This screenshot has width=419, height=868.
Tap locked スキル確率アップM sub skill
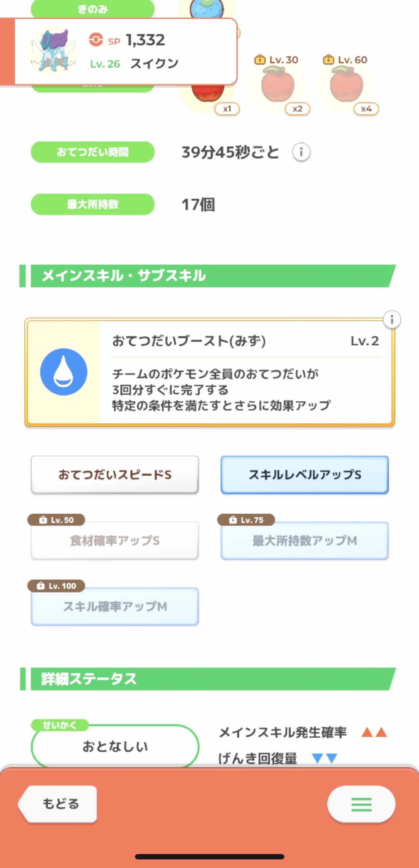pyautogui.click(x=115, y=606)
